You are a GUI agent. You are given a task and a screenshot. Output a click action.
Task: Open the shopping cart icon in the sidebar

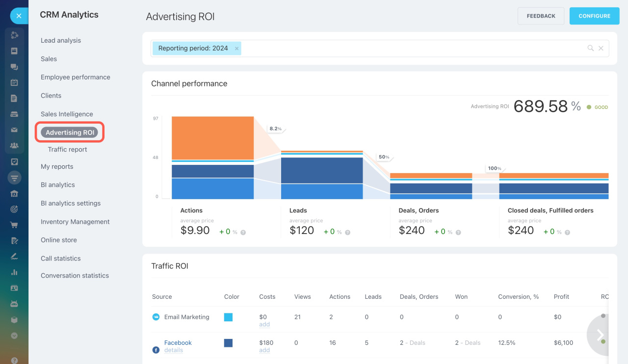(14, 224)
